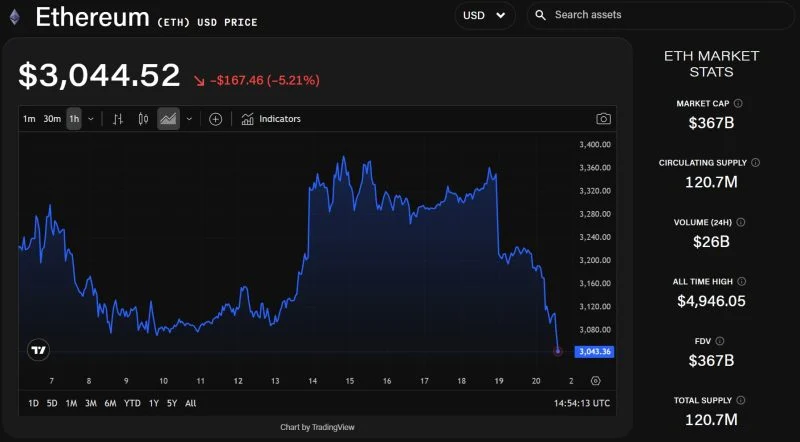Take a chart snapshot with camera icon
800x442 pixels.
(603, 119)
